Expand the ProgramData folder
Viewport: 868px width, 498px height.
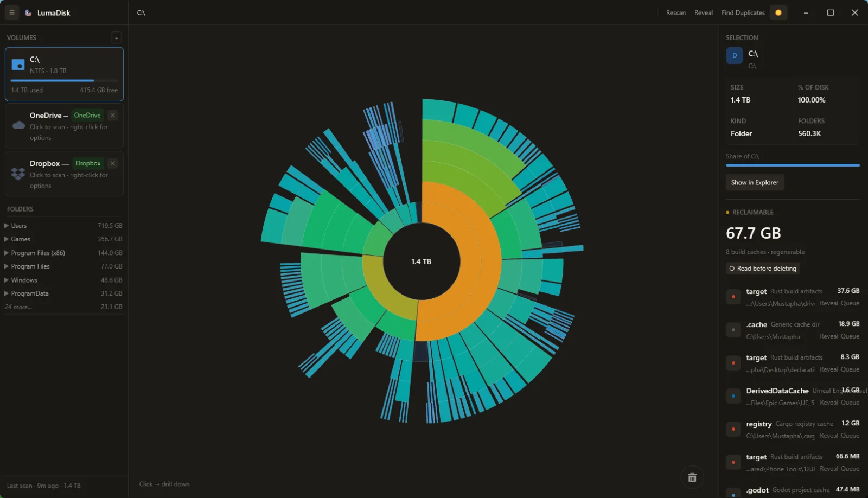tap(7, 293)
